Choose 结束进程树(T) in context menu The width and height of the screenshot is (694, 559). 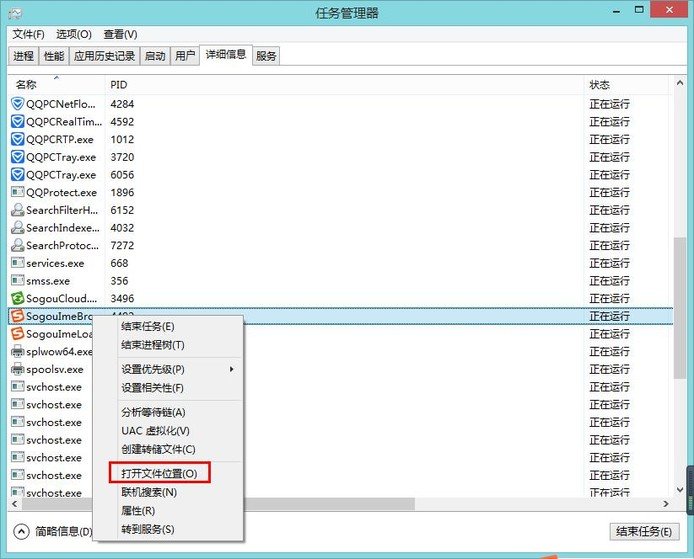153,345
